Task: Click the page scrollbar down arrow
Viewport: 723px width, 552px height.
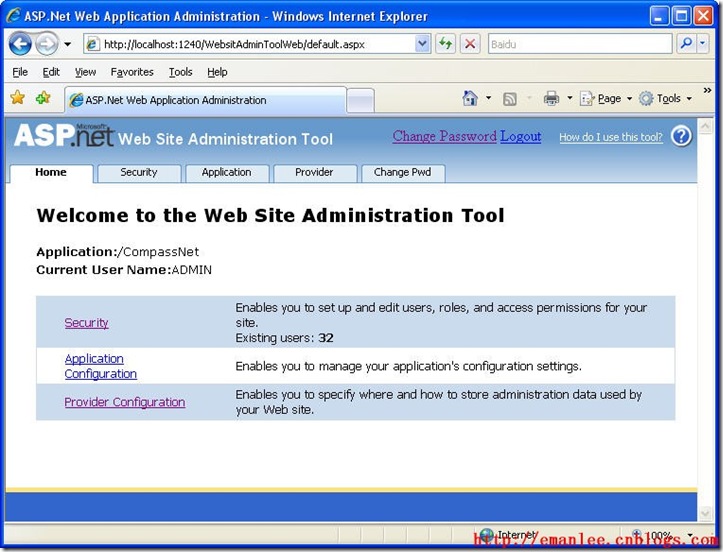Action: tap(705, 512)
